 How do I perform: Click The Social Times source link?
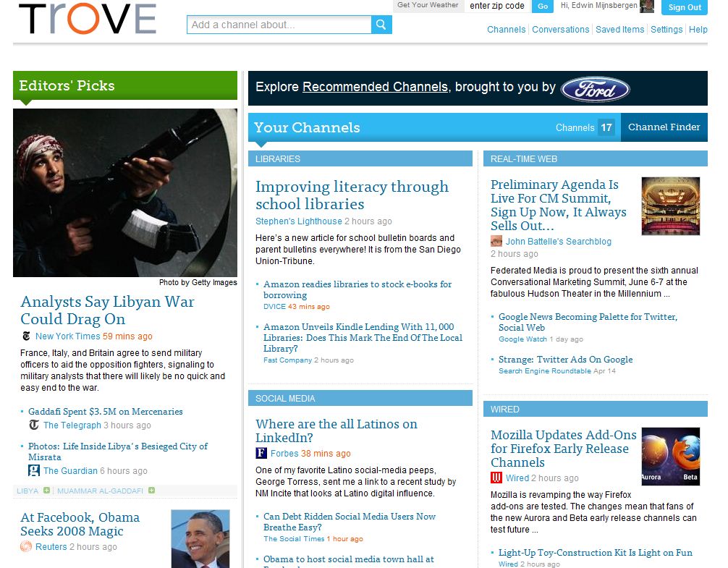[294, 538]
